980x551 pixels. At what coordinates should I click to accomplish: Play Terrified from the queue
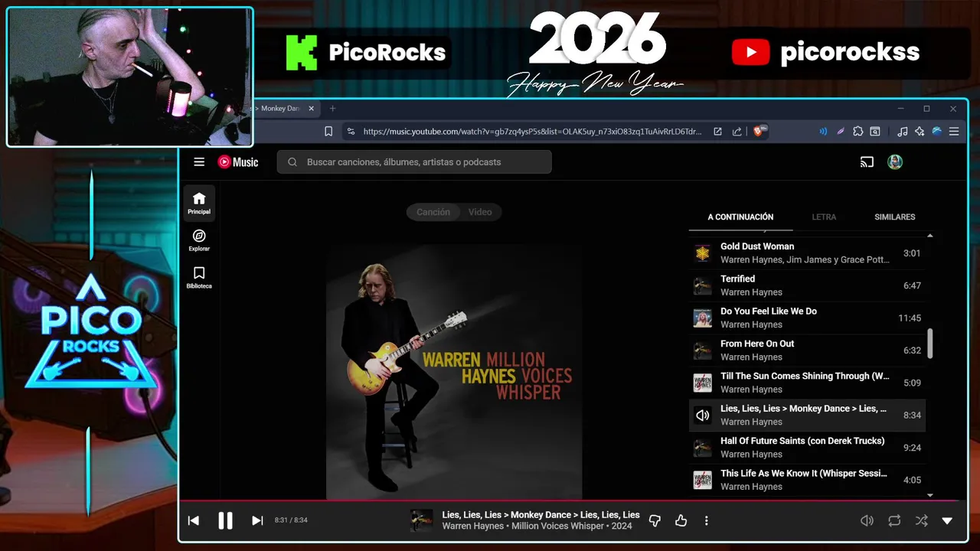coord(808,285)
